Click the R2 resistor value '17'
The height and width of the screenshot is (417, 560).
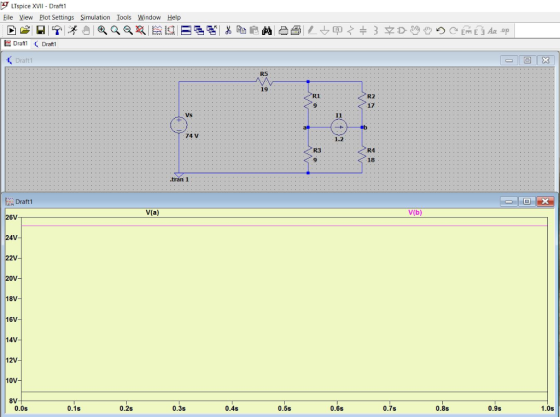[371, 106]
